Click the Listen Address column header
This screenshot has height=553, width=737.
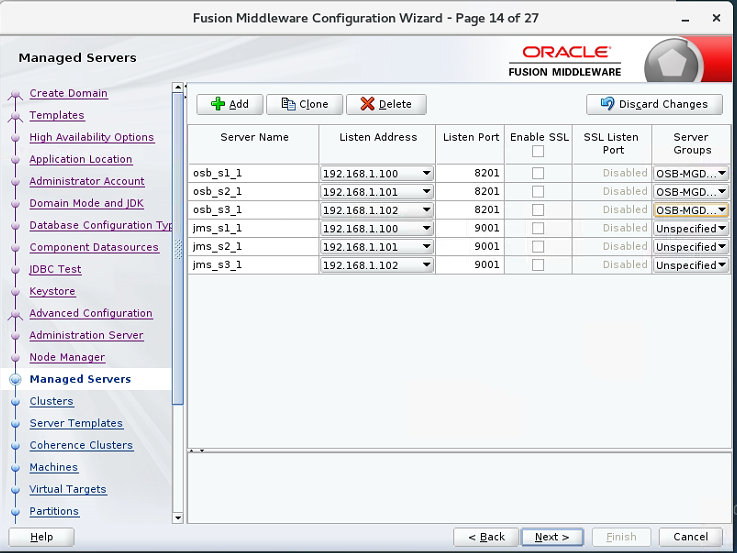coord(377,144)
